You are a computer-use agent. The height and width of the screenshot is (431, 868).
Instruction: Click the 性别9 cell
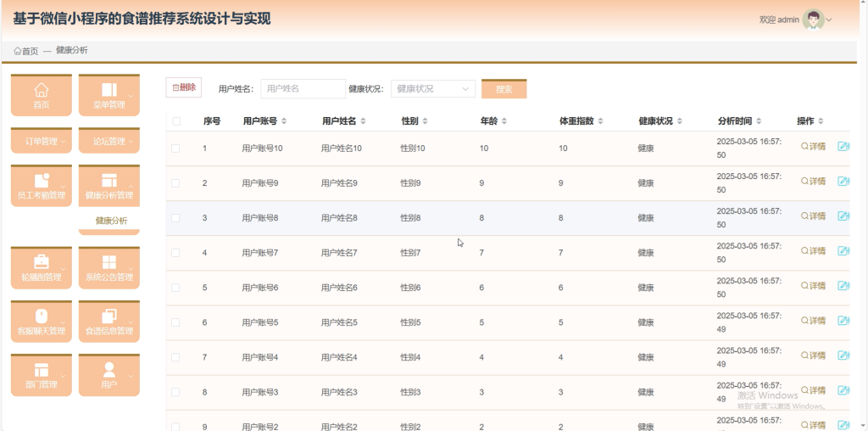[x=411, y=183]
